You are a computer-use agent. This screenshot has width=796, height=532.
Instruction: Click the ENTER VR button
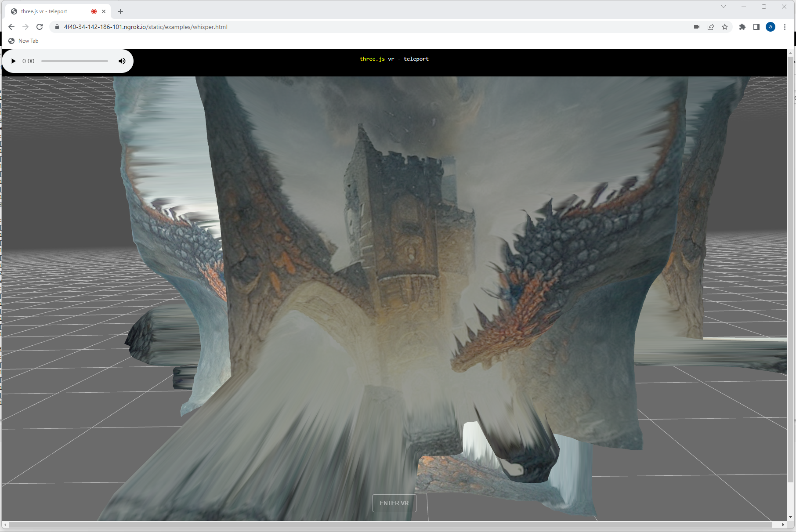pos(394,503)
